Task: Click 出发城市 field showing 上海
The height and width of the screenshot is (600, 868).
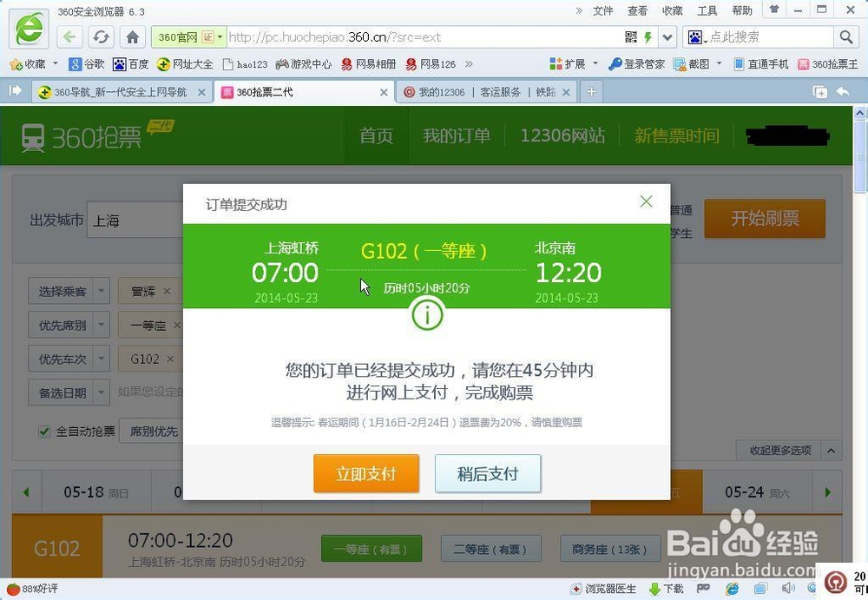Action: [135, 221]
